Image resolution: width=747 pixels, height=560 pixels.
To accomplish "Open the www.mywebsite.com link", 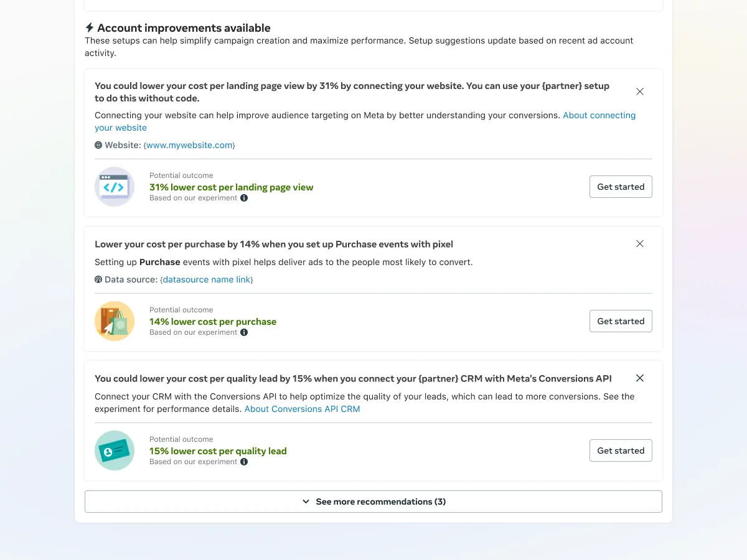I will (x=189, y=145).
